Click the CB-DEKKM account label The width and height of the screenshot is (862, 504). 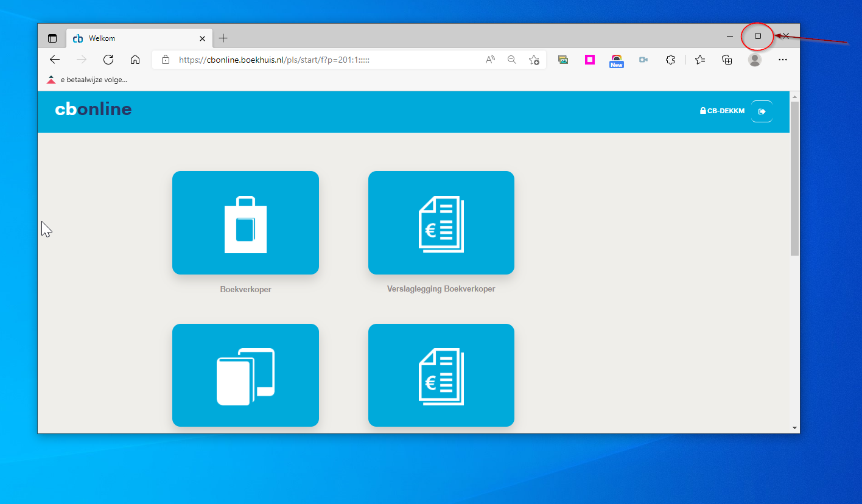tap(723, 111)
